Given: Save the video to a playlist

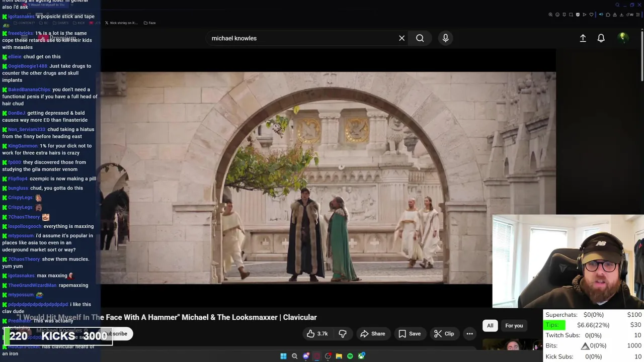Looking at the screenshot, I should pyautogui.click(x=410, y=334).
